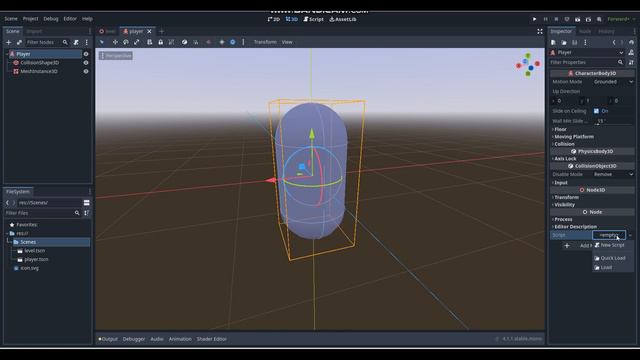Expand the Floor property group

[560, 129]
